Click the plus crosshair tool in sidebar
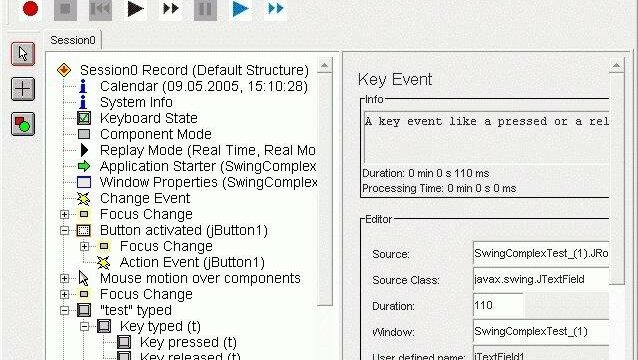 (23, 89)
